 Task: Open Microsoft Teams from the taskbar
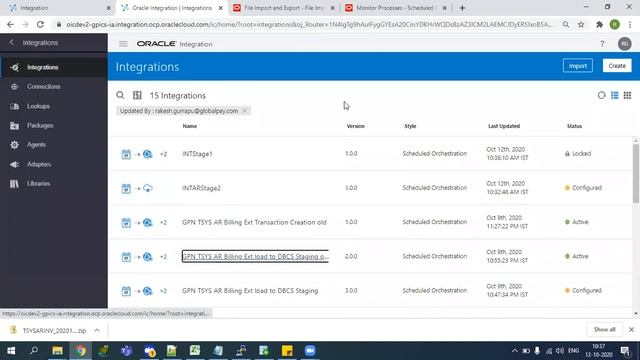127,351
